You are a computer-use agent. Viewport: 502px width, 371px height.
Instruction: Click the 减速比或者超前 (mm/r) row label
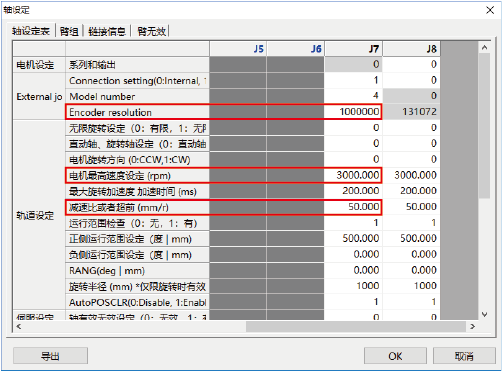point(137,207)
